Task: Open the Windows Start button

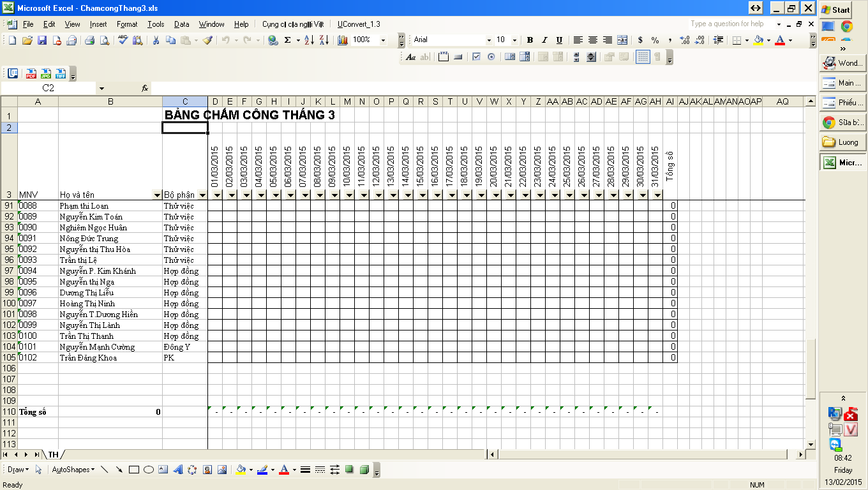Action: pyautogui.click(x=835, y=10)
